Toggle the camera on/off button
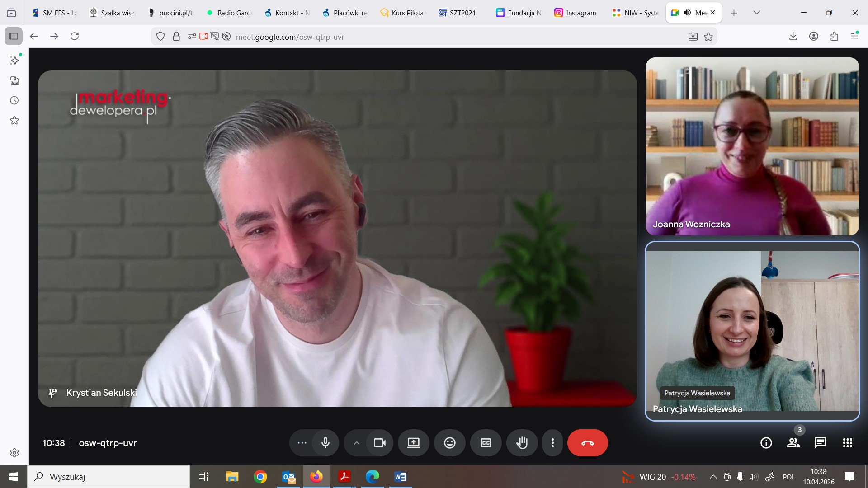This screenshot has width=868, height=488. tap(380, 443)
